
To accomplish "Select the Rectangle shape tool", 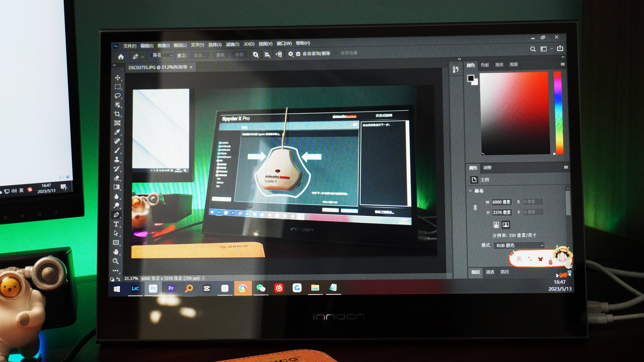I will (116, 242).
